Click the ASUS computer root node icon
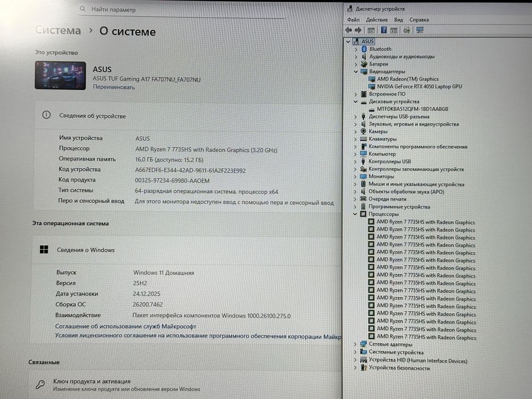 point(356,42)
